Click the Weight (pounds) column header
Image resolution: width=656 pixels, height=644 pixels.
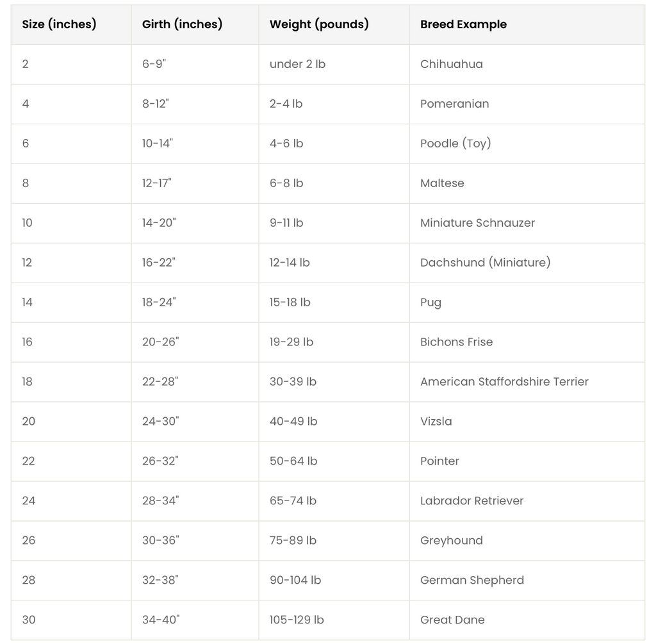[334, 25]
